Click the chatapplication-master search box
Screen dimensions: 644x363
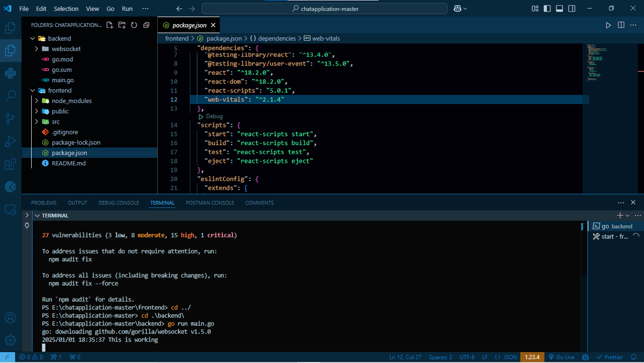point(325,9)
